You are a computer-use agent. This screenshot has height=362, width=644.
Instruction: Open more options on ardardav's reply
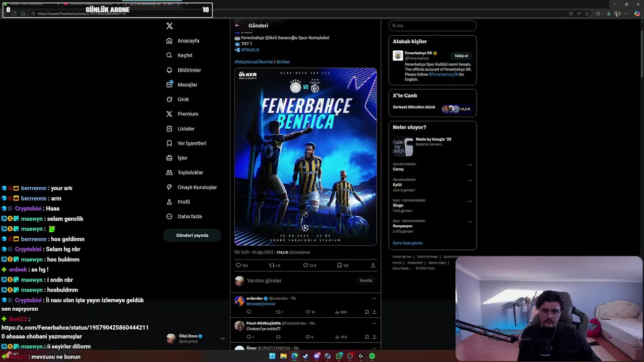coord(374,299)
